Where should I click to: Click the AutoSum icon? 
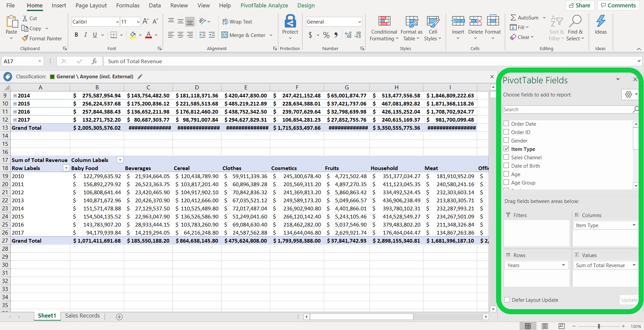(513, 17)
